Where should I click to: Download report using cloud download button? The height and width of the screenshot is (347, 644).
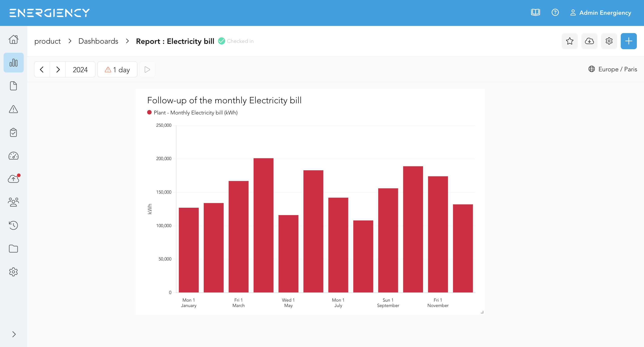(x=589, y=41)
